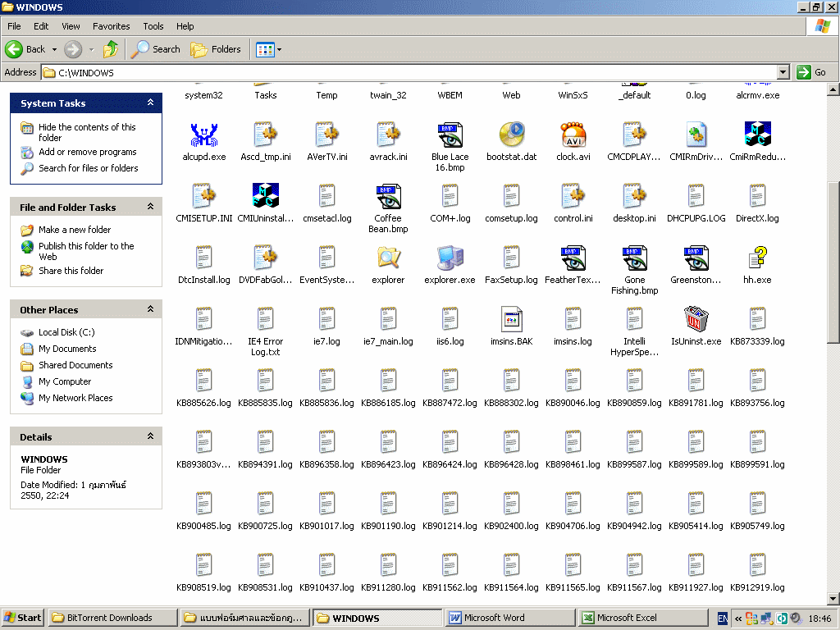Select the explorer.exe computer icon
The image size is (840, 630).
click(x=450, y=258)
